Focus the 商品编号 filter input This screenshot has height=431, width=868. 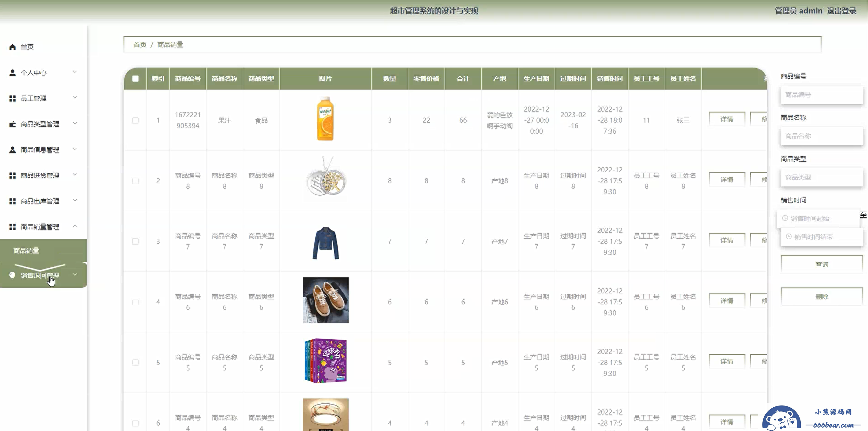pyautogui.click(x=822, y=95)
